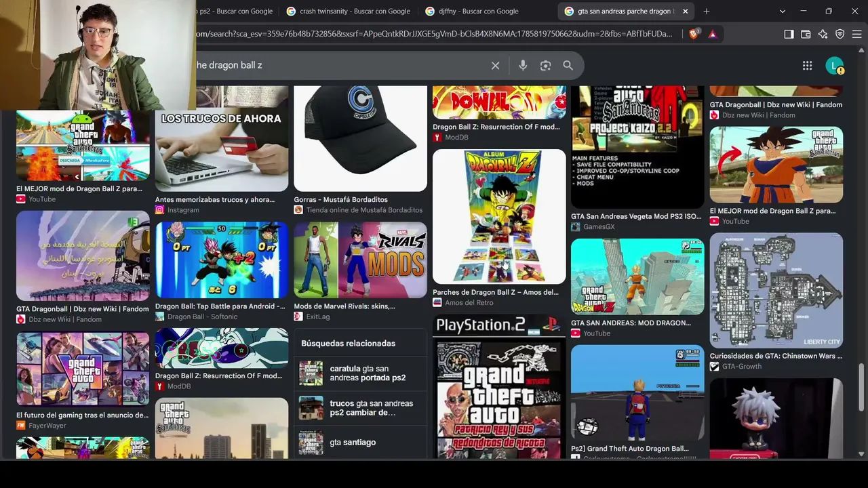The height and width of the screenshot is (488, 868).
Task: Submit search with the magnifier icon
Action: 568,65
